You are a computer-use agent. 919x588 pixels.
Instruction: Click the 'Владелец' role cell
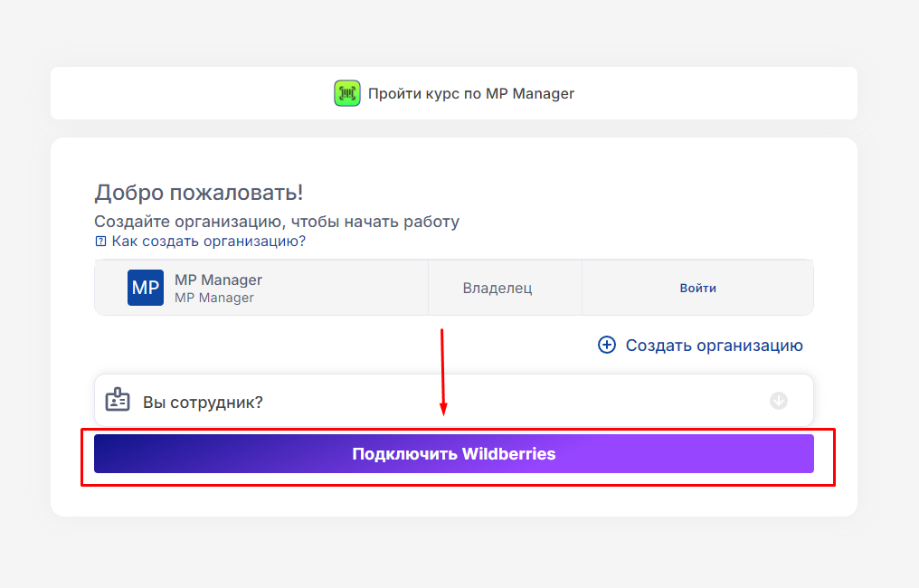[x=497, y=289]
